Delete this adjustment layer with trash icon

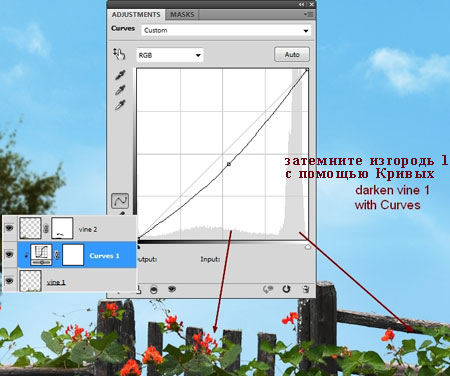pos(305,289)
